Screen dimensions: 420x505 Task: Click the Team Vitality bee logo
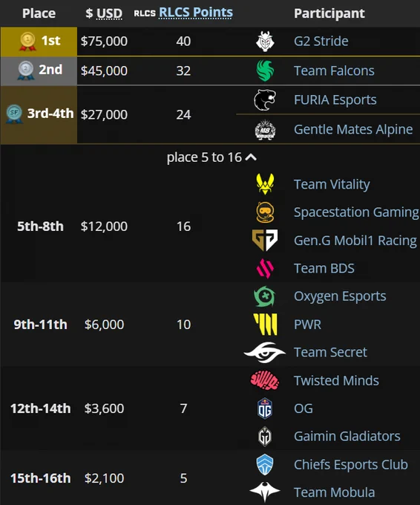click(x=265, y=184)
